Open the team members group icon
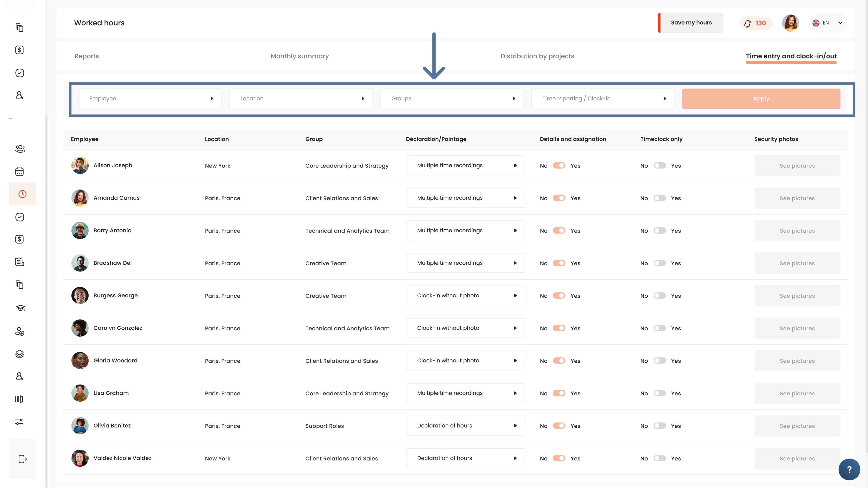This screenshot has height=488, width=868. pyautogui.click(x=20, y=149)
